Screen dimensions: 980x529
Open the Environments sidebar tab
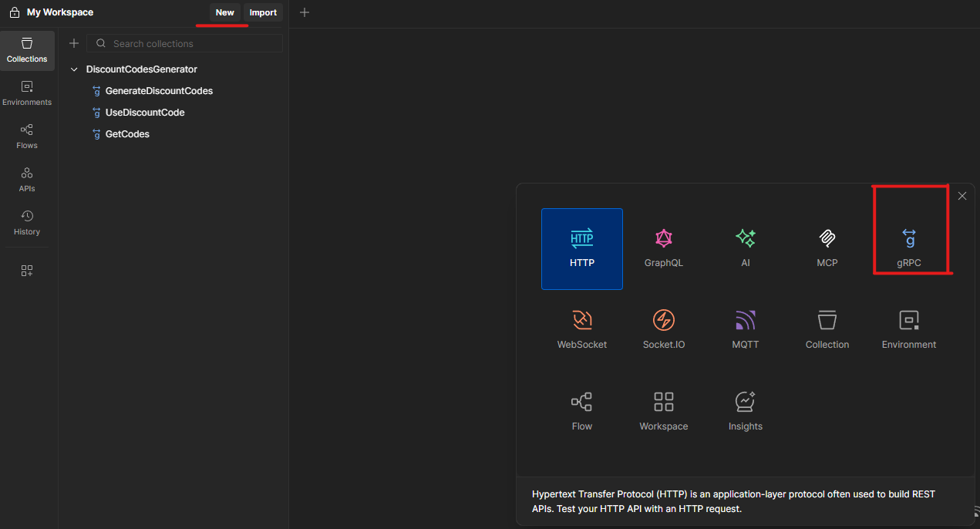pyautogui.click(x=27, y=93)
